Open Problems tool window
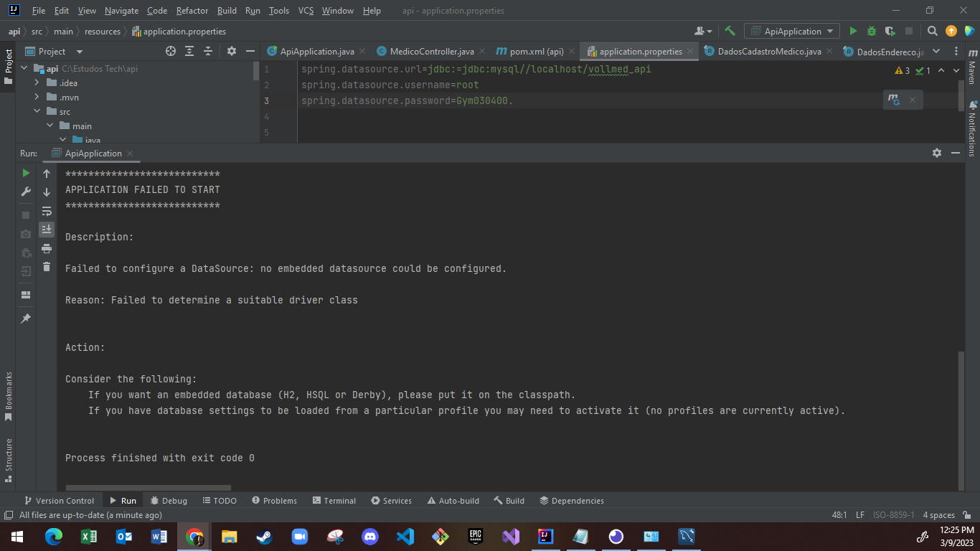 tap(273, 501)
